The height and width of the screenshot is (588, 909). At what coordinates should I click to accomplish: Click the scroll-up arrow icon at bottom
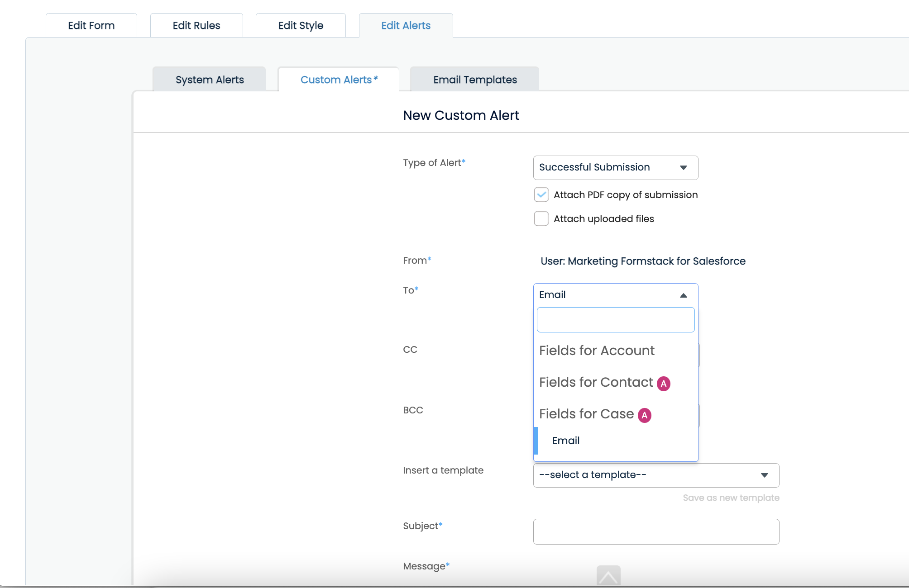[x=608, y=576]
